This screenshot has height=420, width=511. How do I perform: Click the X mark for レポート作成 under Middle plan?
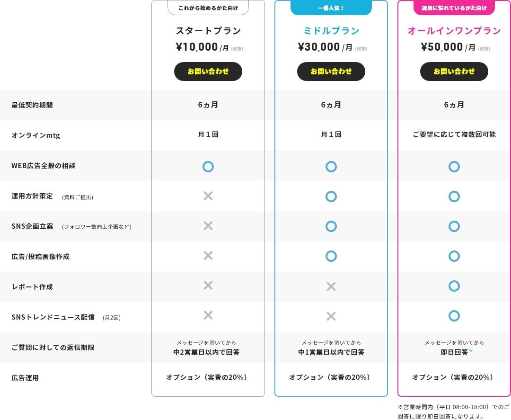tap(331, 286)
